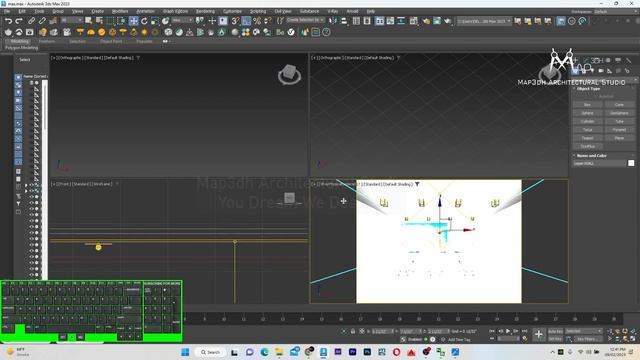Click the large plus Set Keys button
The image size is (640, 360).
[x=539, y=335]
